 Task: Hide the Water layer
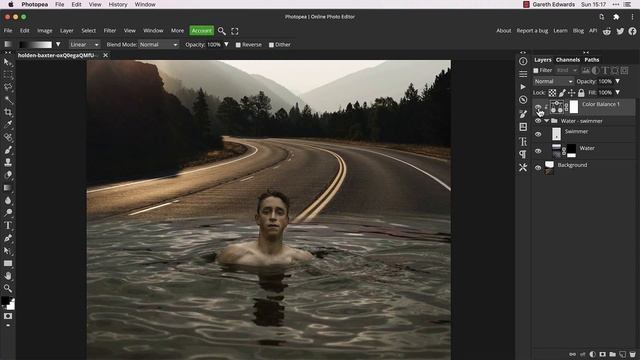[538, 151]
